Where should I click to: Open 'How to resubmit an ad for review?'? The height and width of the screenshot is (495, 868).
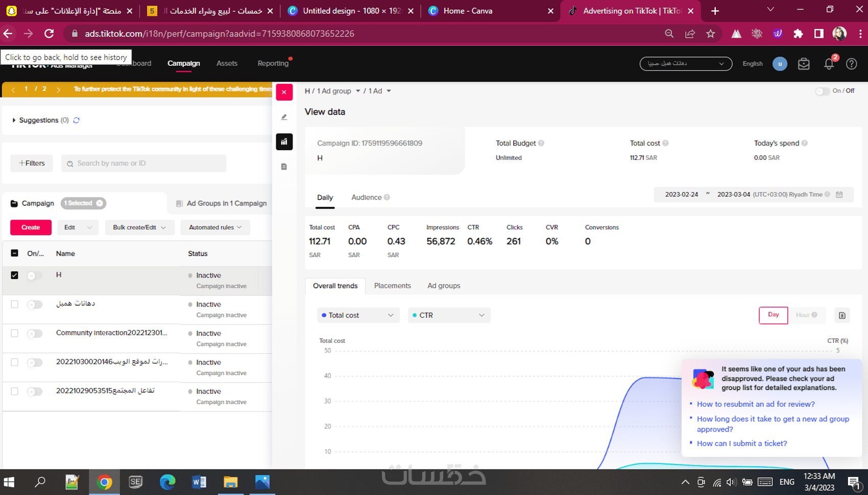[x=756, y=404]
